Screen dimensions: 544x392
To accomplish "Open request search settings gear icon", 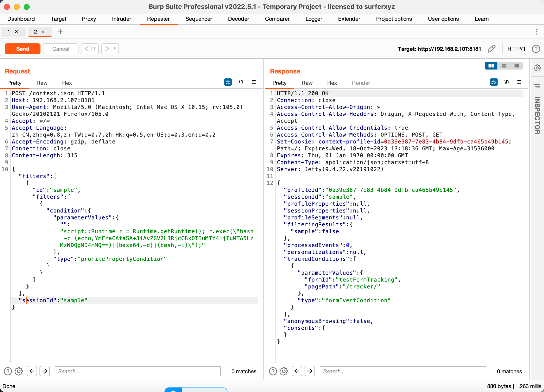I will [19, 371].
